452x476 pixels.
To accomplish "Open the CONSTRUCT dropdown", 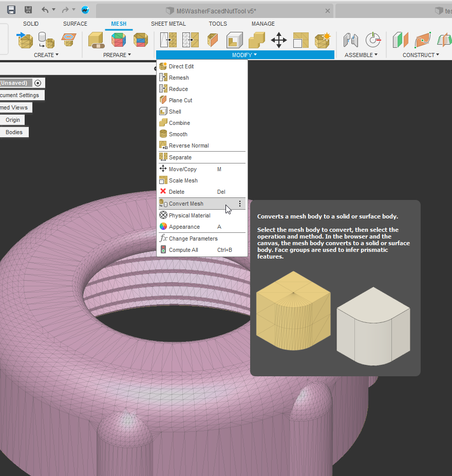I will (420, 54).
